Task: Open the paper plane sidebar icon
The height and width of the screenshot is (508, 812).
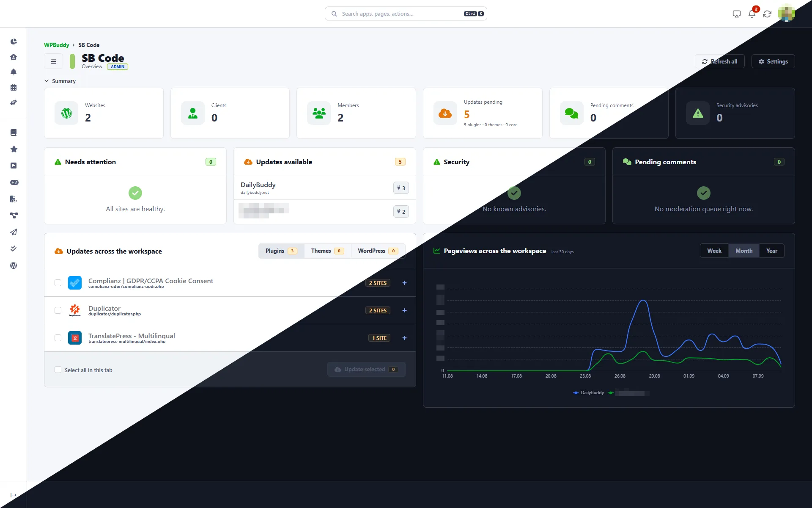Action: tap(14, 232)
